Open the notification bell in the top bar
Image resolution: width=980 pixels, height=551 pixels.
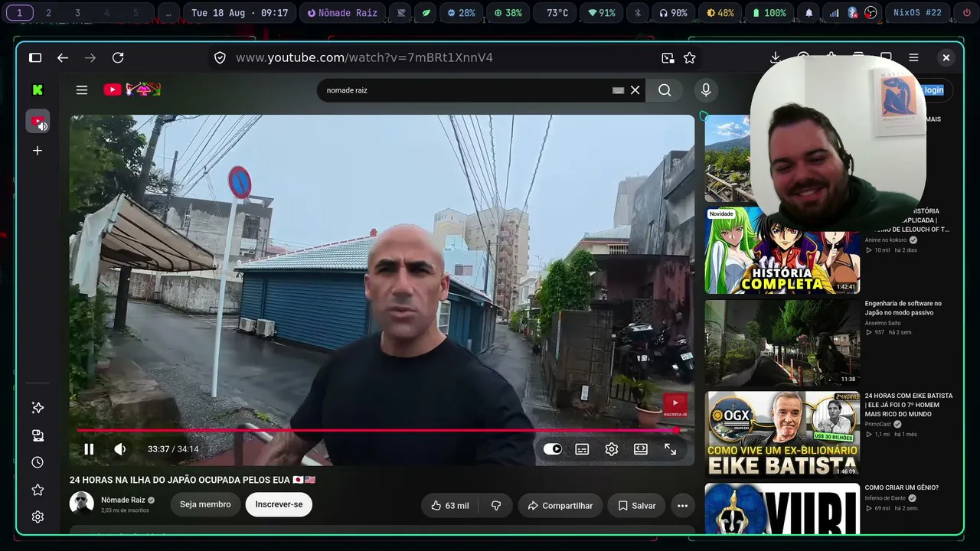[x=809, y=13]
